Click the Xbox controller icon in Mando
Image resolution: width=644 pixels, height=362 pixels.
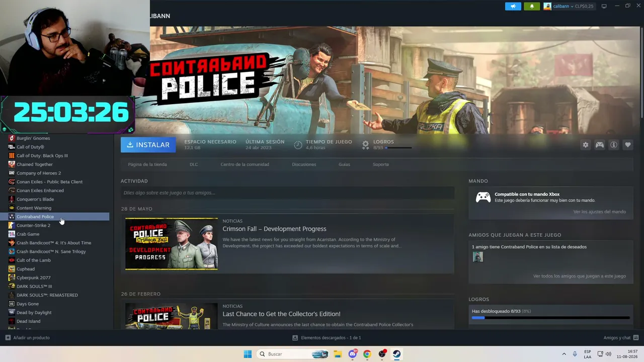tap(483, 197)
